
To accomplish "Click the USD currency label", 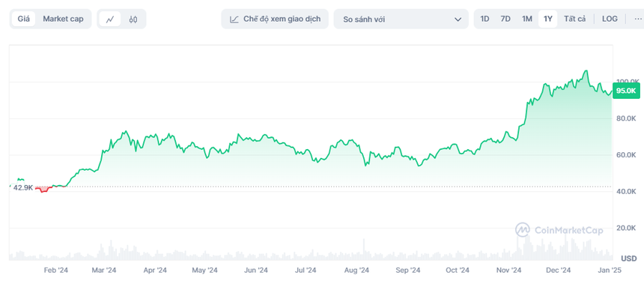I will [x=629, y=259].
